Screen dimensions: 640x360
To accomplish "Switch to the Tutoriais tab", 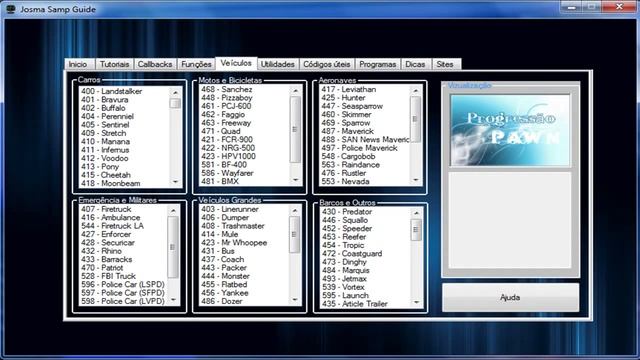I will click(114, 64).
